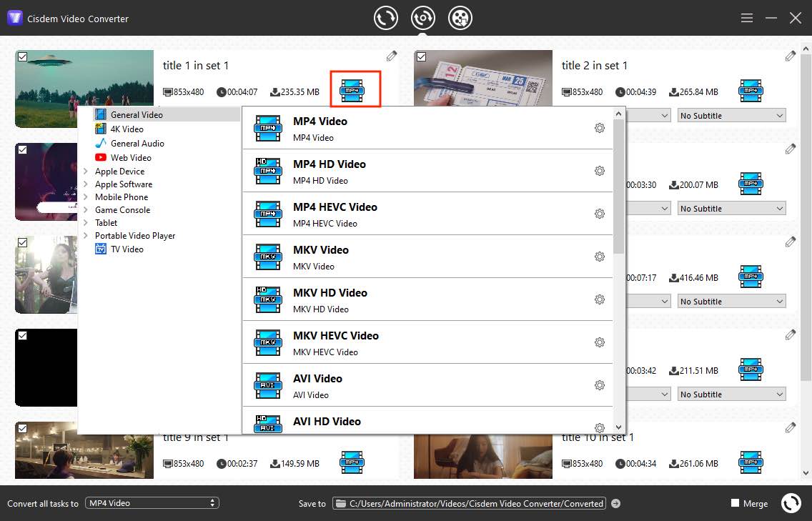
Task: Switch to the disc rip mode icon
Action: 423,18
